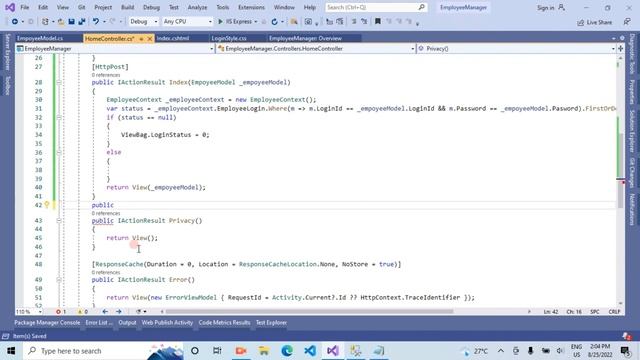Click the 0 references link above Privacy()
This screenshot has width=640, height=360.
[106, 213]
